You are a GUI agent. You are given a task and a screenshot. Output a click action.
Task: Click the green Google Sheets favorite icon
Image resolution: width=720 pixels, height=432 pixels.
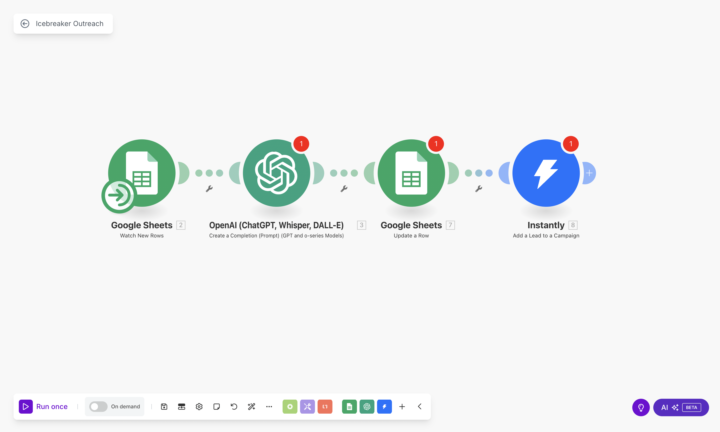pyautogui.click(x=349, y=407)
